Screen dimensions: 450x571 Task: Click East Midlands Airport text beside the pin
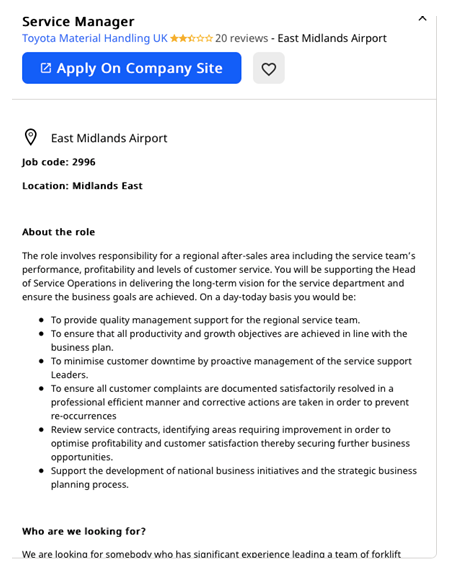click(109, 138)
